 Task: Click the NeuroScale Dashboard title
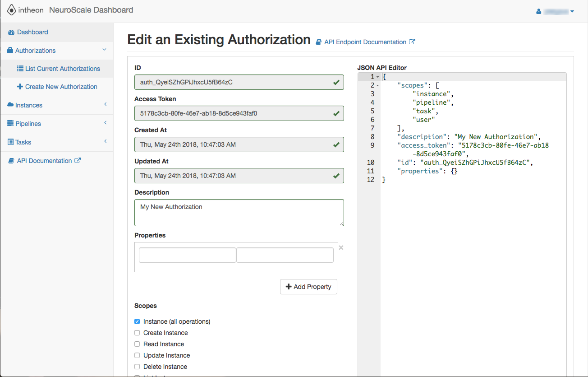point(91,10)
